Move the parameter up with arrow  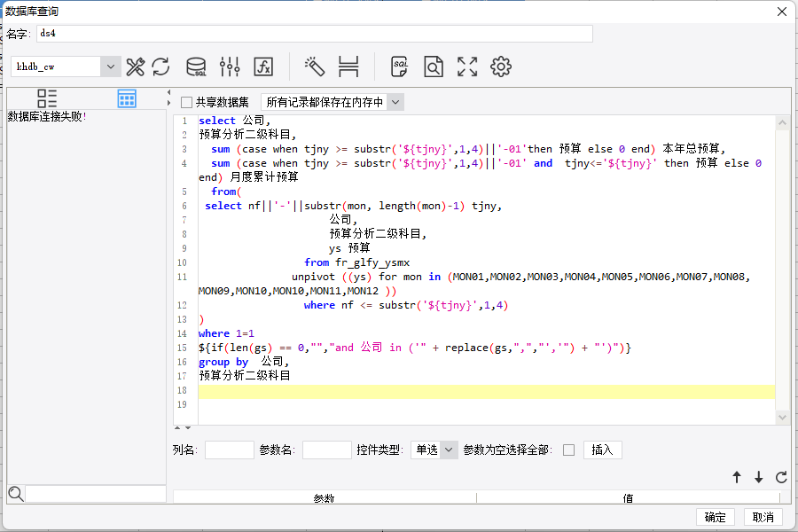737,477
